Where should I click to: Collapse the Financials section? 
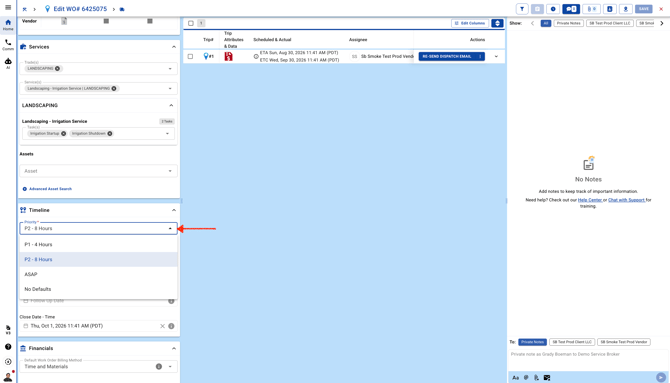pyautogui.click(x=173, y=348)
